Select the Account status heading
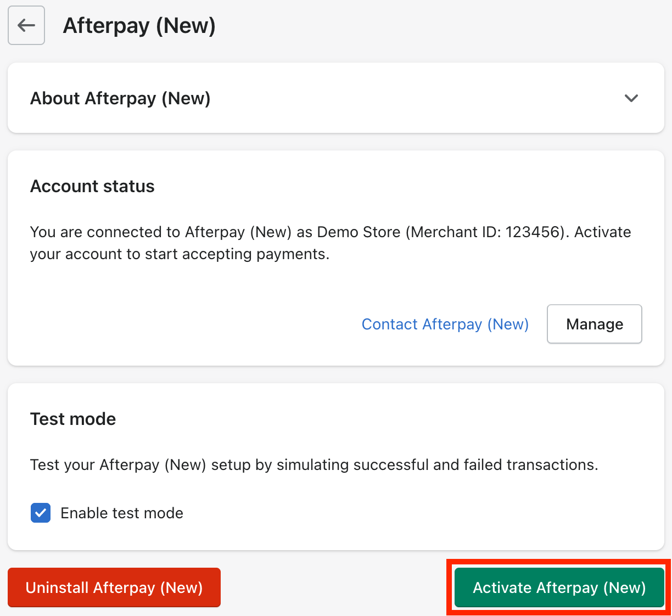Viewport: 672px width, 616px height. (92, 187)
